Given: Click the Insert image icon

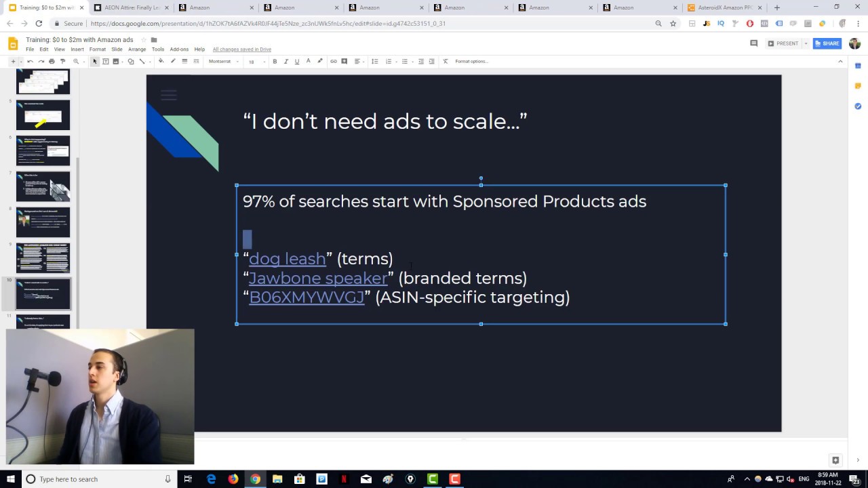Looking at the screenshot, I should (x=116, y=61).
